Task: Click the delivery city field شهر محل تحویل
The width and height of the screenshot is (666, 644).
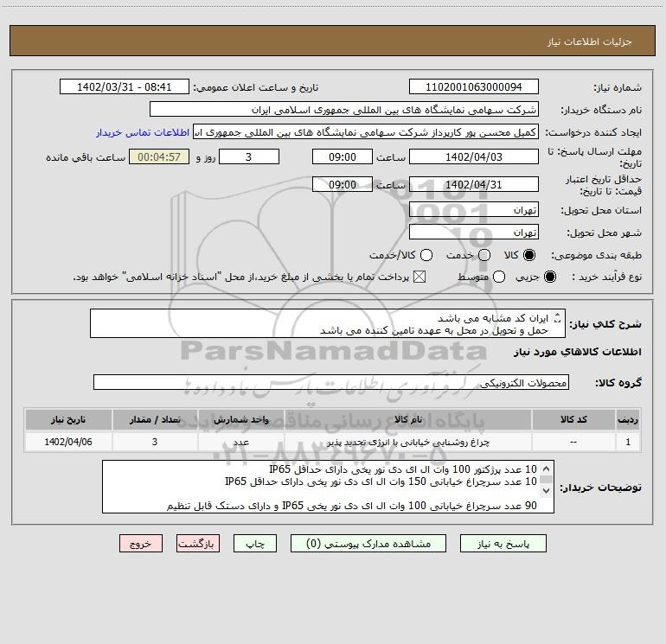Action: pyautogui.click(x=474, y=232)
